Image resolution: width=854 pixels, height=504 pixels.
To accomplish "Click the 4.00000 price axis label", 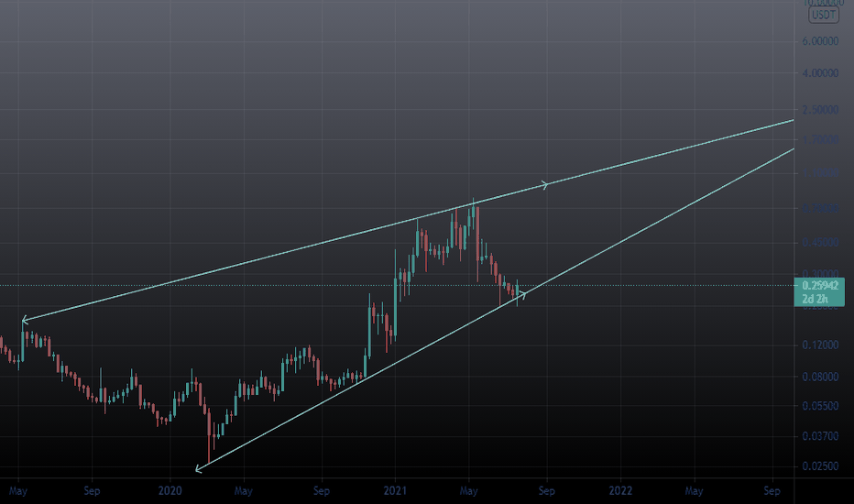I will tap(820, 73).
